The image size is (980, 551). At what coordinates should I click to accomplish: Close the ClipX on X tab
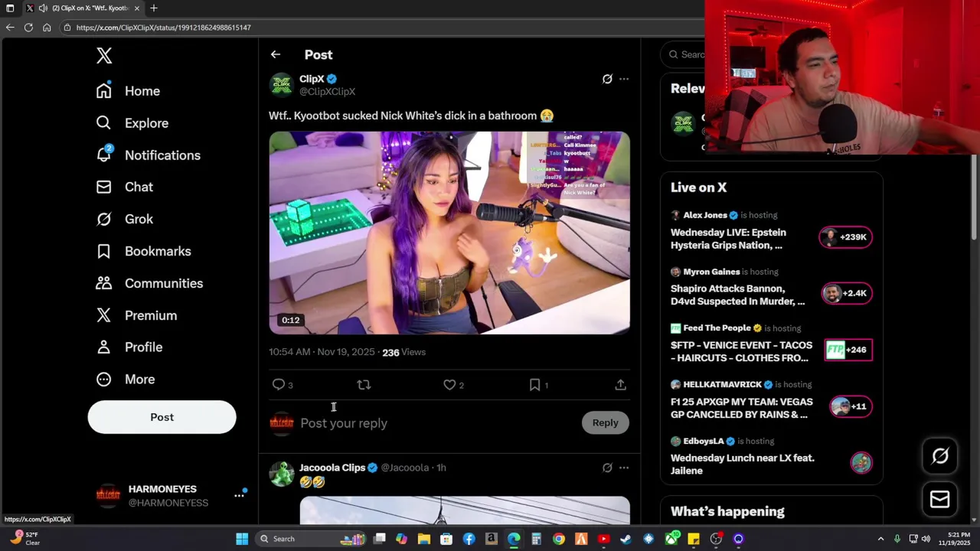(x=137, y=8)
